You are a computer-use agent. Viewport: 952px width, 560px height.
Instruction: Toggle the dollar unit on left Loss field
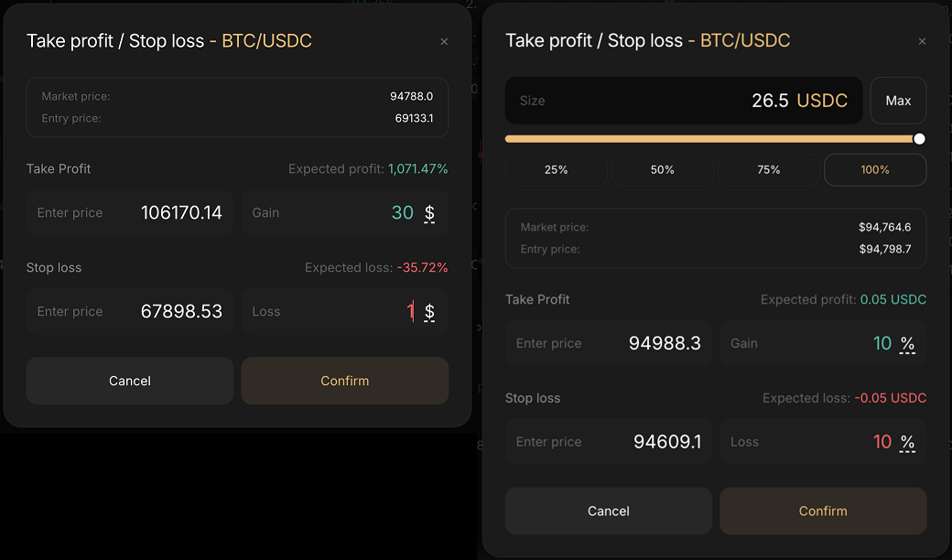(429, 312)
